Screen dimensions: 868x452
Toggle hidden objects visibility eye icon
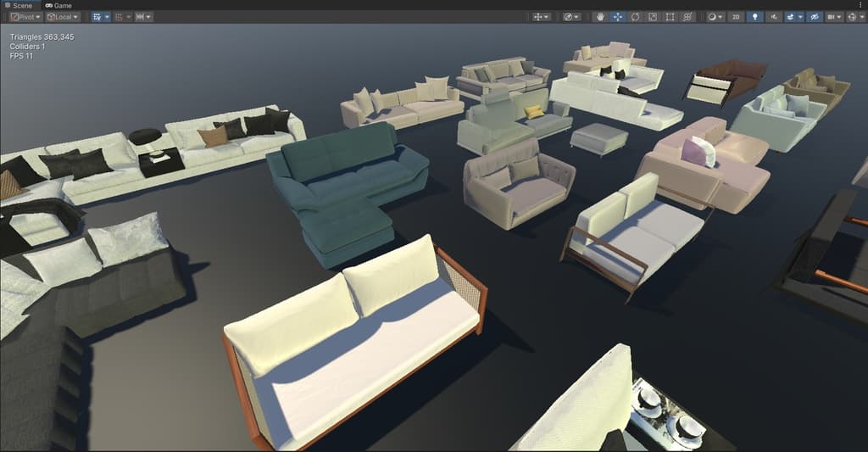coord(815,17)
